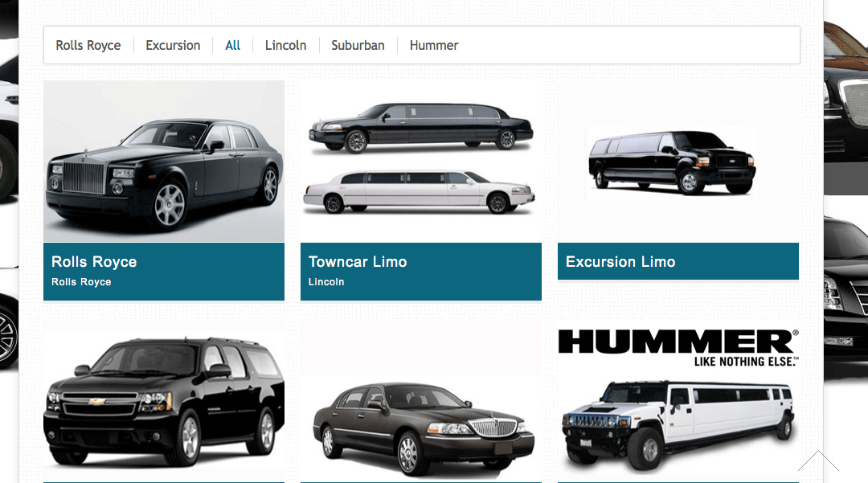Choose the Hummer filter tab
This screenshot has width=868, height=483.
point(434,45)
